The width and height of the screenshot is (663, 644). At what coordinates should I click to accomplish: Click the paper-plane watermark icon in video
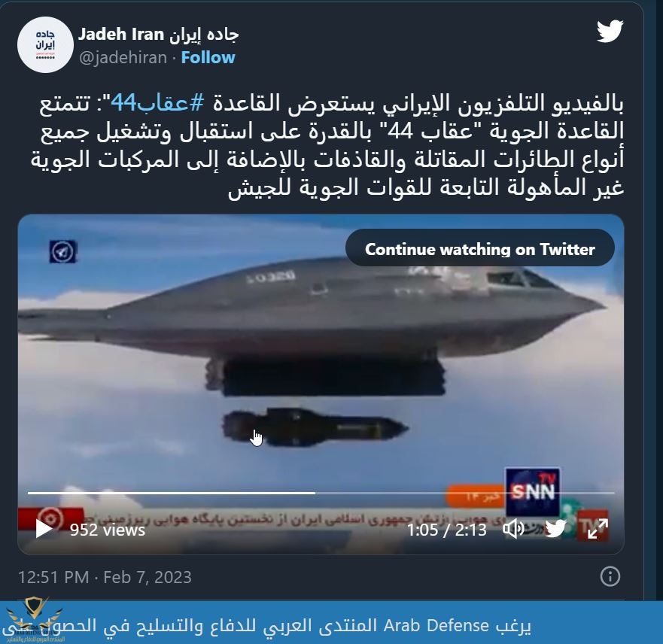click(x=63, y=252)
